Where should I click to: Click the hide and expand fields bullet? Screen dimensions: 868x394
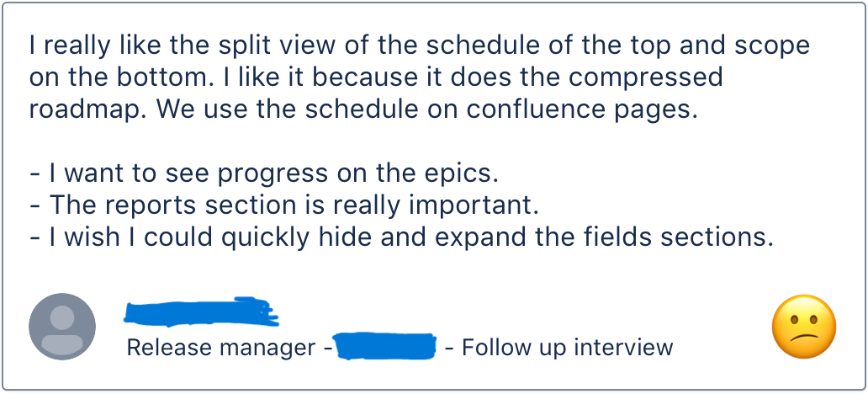400,237
